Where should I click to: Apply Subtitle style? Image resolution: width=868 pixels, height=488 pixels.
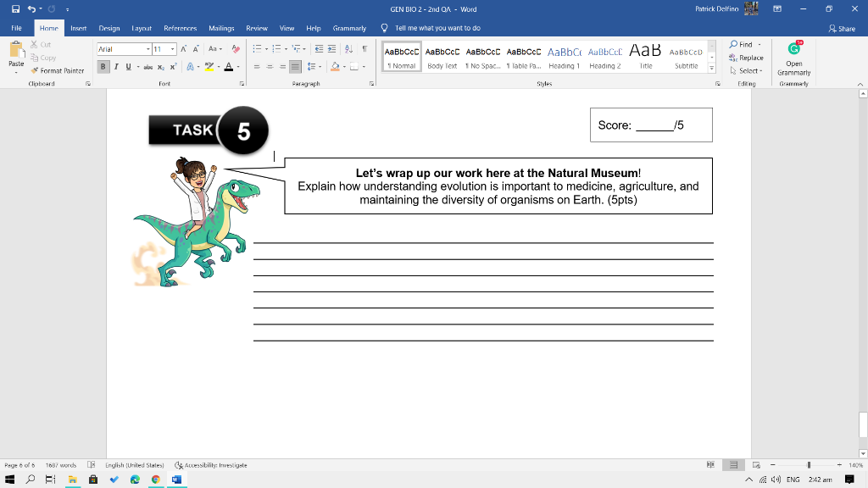(687, 57)
